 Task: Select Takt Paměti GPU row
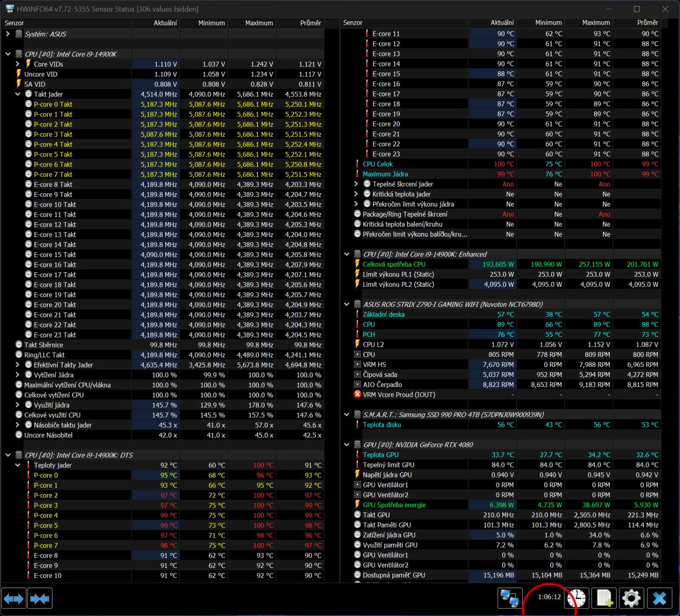coord(501,525)
